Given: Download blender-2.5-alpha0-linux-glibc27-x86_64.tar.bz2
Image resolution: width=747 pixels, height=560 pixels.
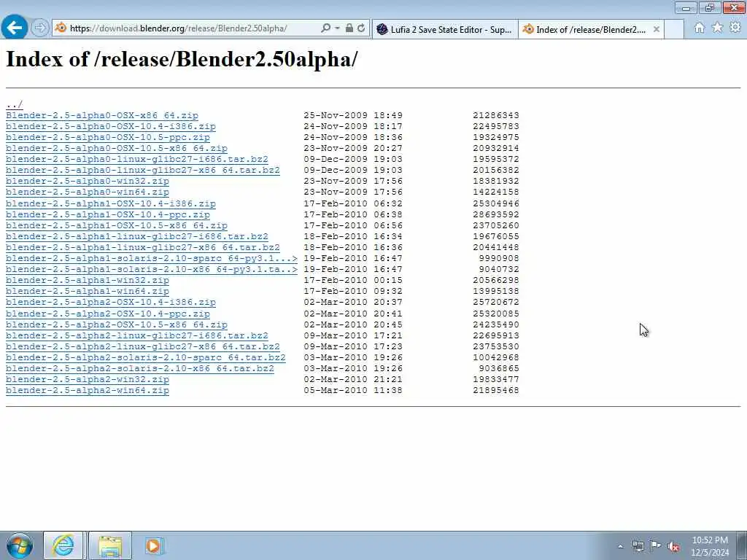Looking at the screenshot, I should pos(143,170).
